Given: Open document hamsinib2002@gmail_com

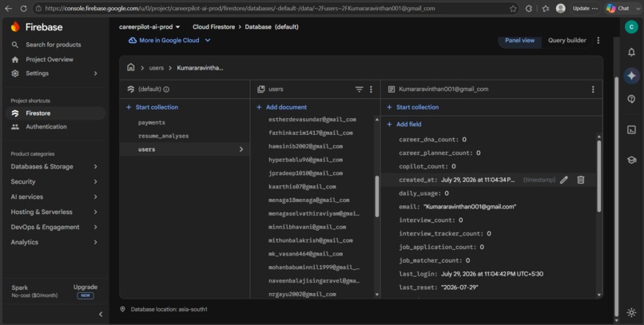Looking at the screenshot, I should point(305,146).
